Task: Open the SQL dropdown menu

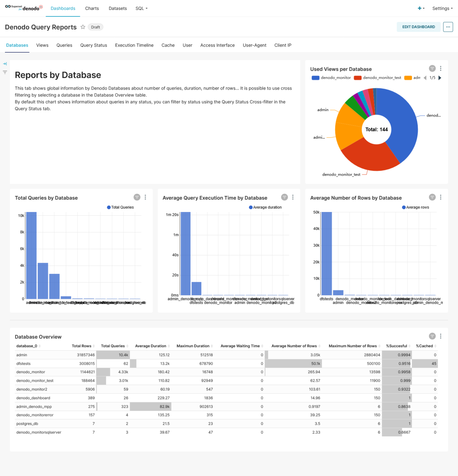Action: pos(141,8)
